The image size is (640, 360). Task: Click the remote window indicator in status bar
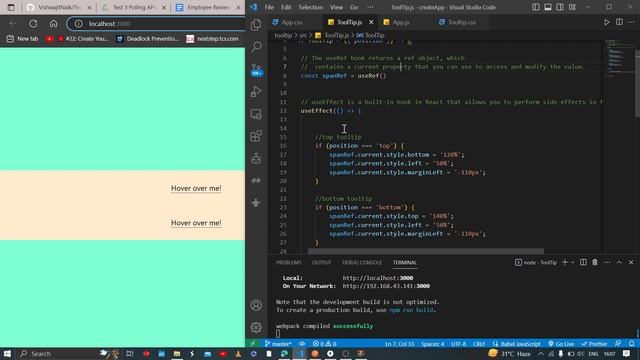pos(253,344)
